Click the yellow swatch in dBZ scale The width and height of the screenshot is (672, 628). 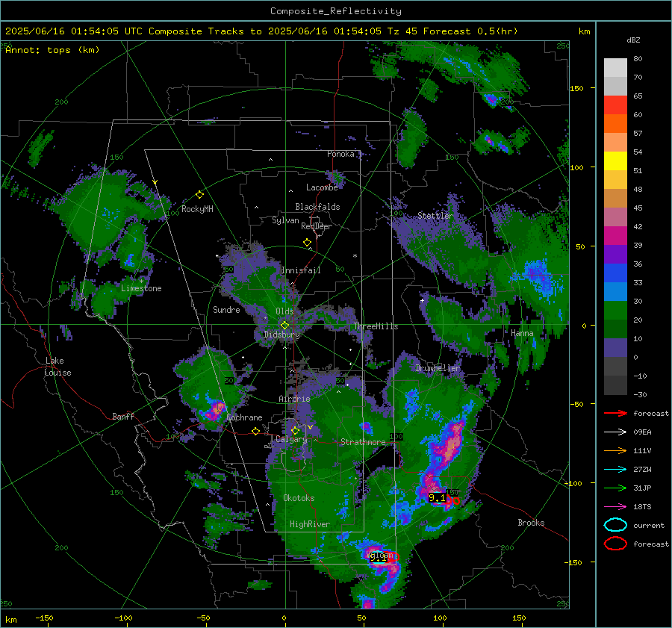point(615,161)
